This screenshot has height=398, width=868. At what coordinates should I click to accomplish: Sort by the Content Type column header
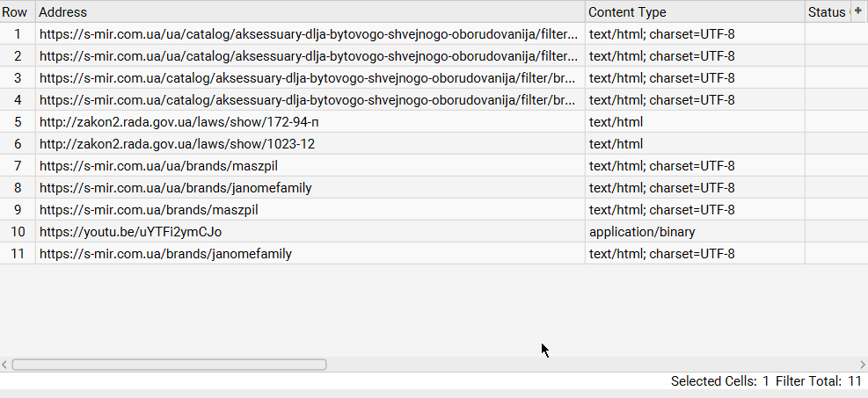pyautogui.click(x=694, y=12)
